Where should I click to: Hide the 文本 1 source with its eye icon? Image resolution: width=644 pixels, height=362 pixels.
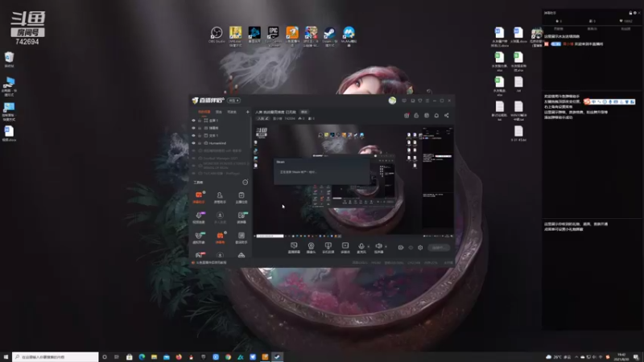193,135
